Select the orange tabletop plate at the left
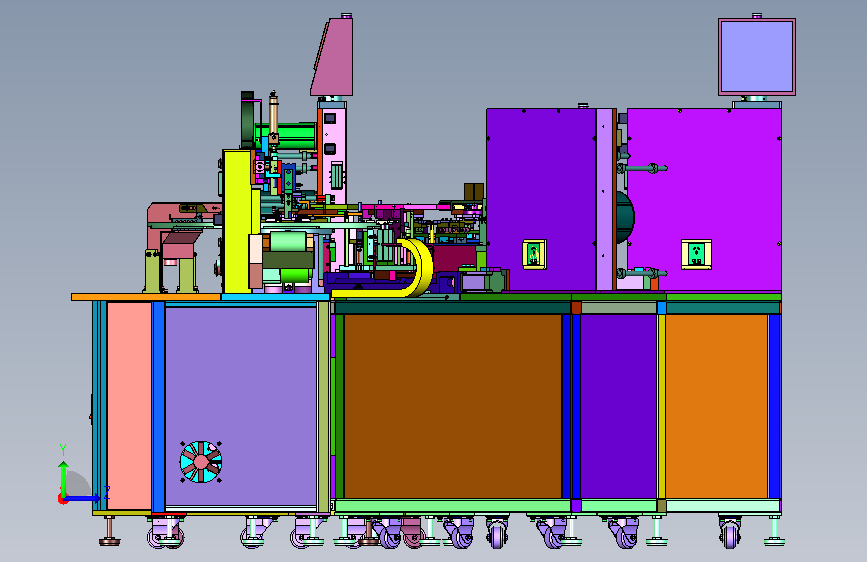Screen dimensions: 867x562 [x=146, y=297]
